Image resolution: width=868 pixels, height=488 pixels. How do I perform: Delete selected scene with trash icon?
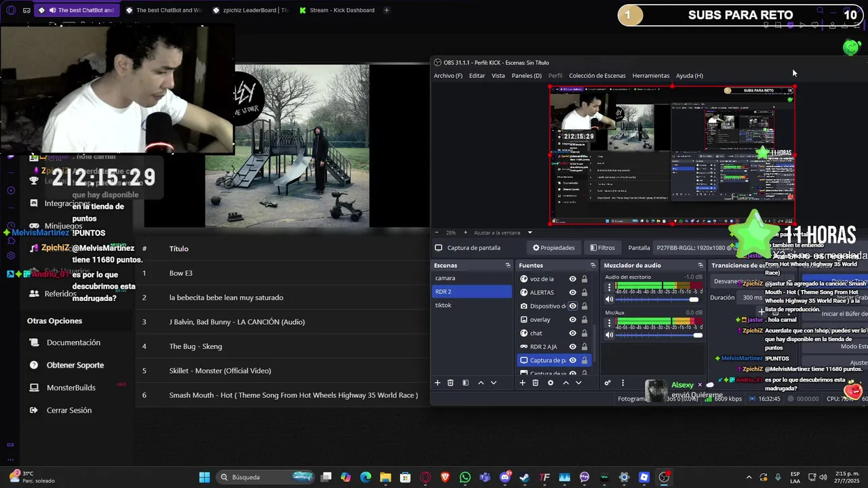point(450,383)
